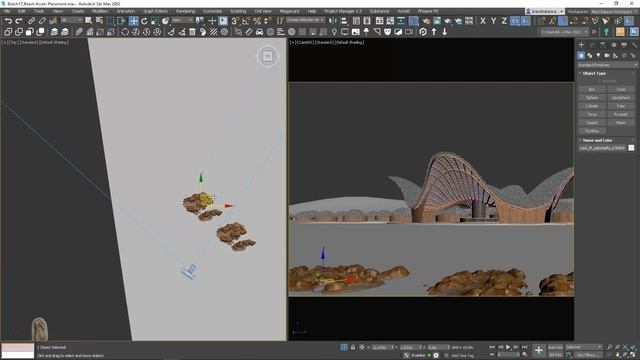Screen dimensions: 640x360
Task: Toggle the Auto Key mode
Action: 555,347
